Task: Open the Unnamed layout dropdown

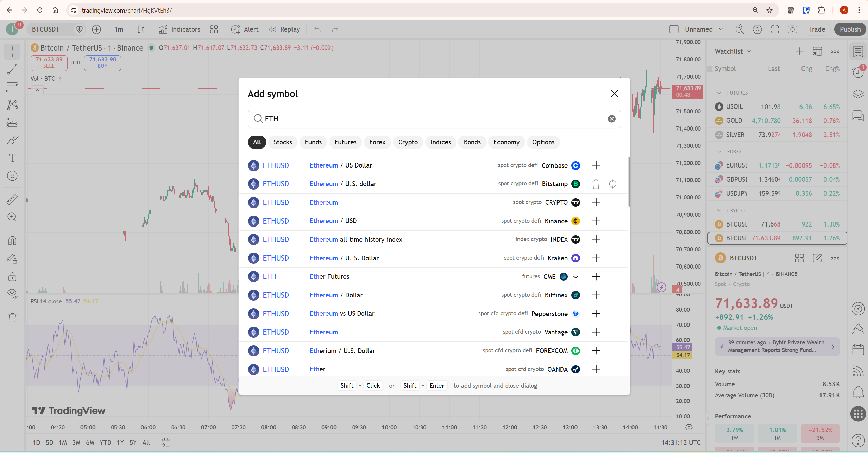Action: click(703, 29)
